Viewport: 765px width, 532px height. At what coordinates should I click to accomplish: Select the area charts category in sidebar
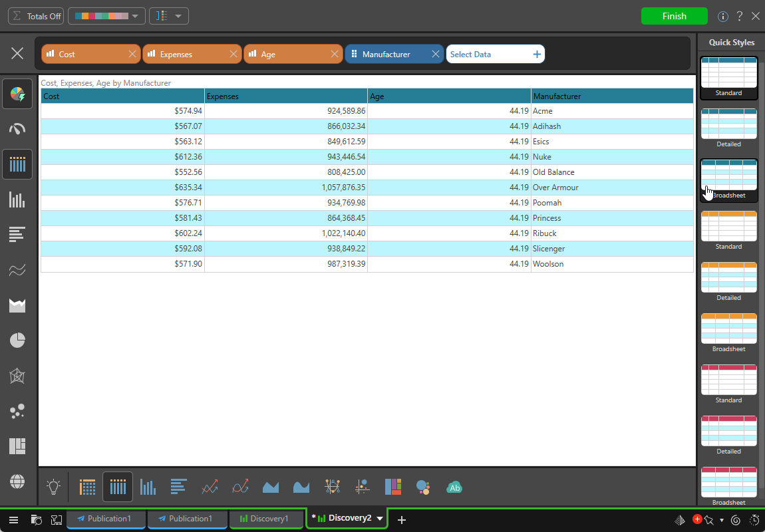click(x=17, y=305)
